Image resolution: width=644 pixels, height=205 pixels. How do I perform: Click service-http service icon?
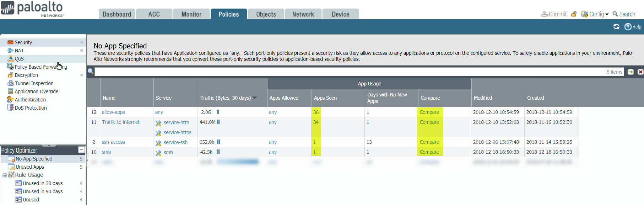click(158, 123)
